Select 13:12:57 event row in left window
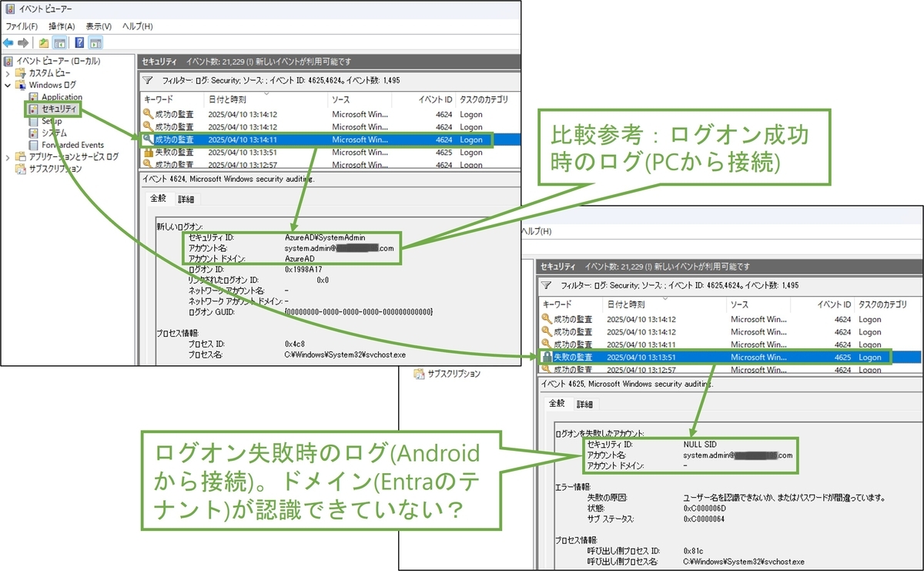924x571 pixels. (x=330, y=164)
